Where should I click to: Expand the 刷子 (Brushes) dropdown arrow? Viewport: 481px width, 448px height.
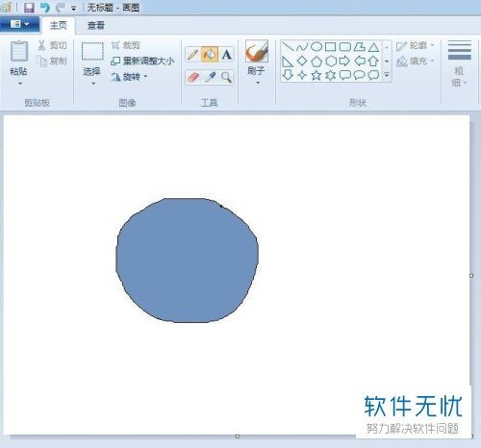tap(258, 83)
